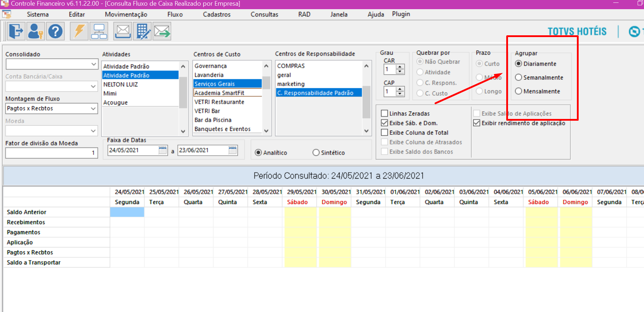This screenshot has height=312, width=644.
Task: Select Diariamente grouping option
Action: 536,64
